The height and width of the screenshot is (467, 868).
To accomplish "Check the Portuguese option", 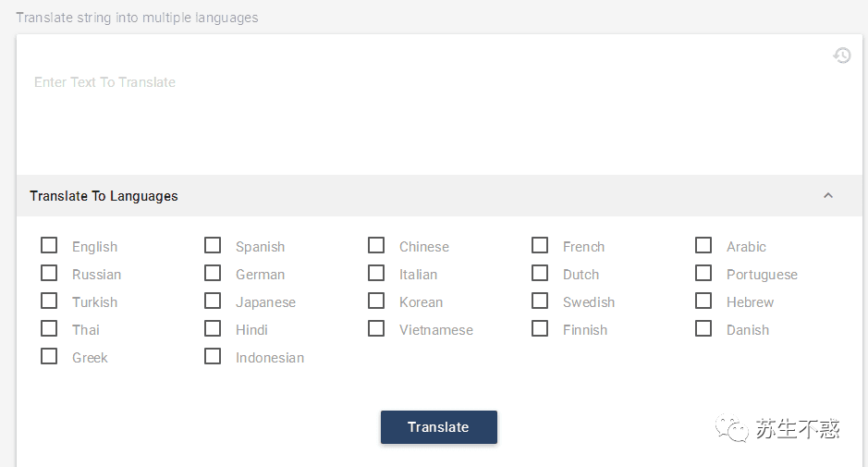I will [x=703, y=273].
